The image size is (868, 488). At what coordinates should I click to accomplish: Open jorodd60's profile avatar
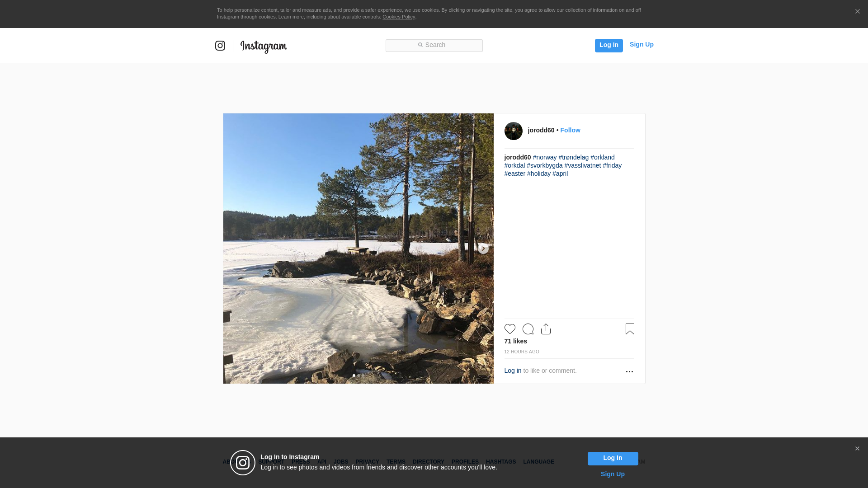513,131
